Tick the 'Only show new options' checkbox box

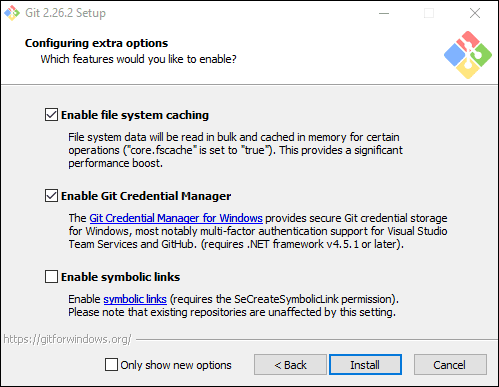(111, 365)
